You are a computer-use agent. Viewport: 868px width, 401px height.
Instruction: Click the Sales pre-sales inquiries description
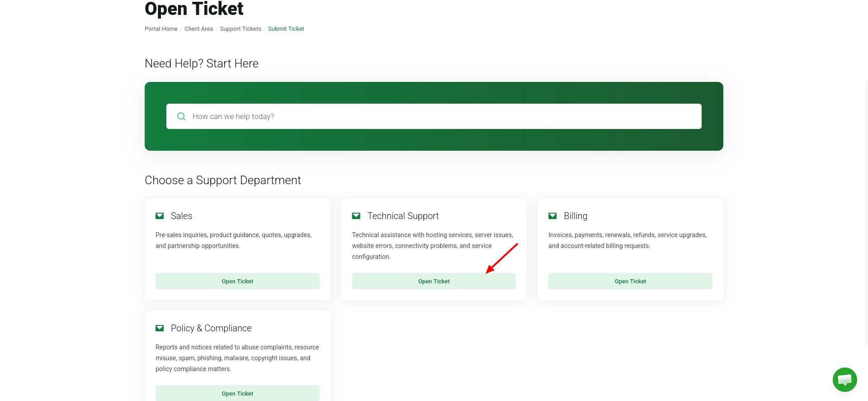233,240
